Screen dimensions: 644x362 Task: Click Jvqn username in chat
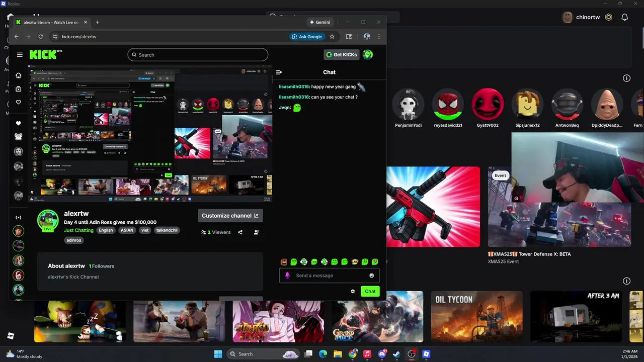click(x=285, y=108)
